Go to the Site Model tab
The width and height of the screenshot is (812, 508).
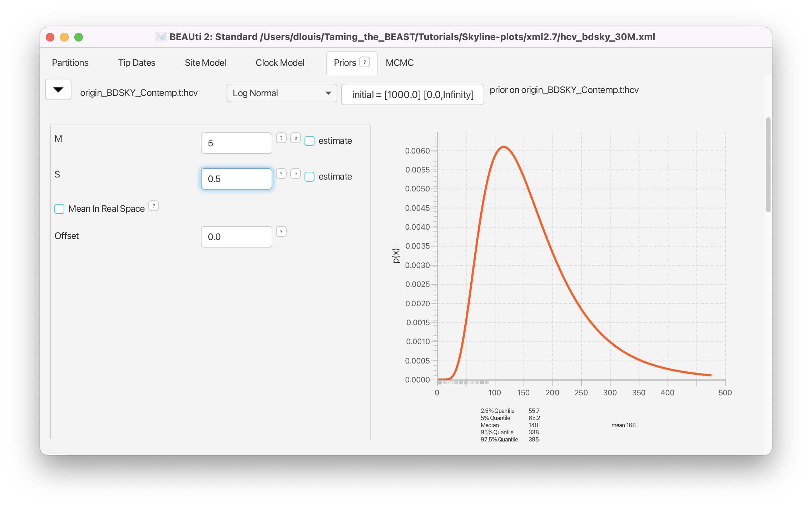coord(205,63)
